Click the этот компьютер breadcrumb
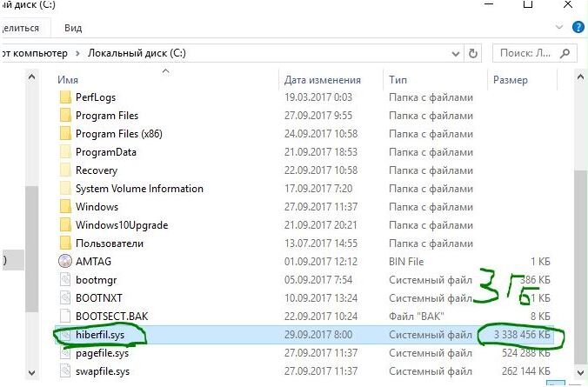This screenshot has width=588, height=387. 34,53
